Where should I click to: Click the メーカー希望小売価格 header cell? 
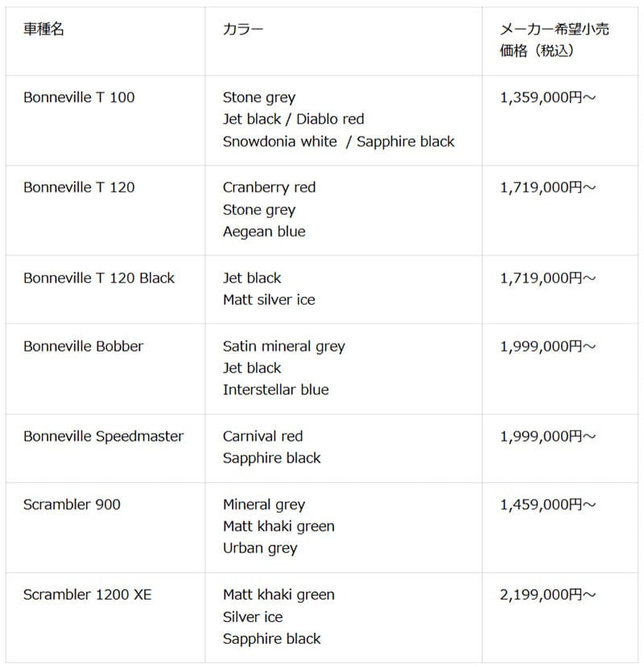554,39
